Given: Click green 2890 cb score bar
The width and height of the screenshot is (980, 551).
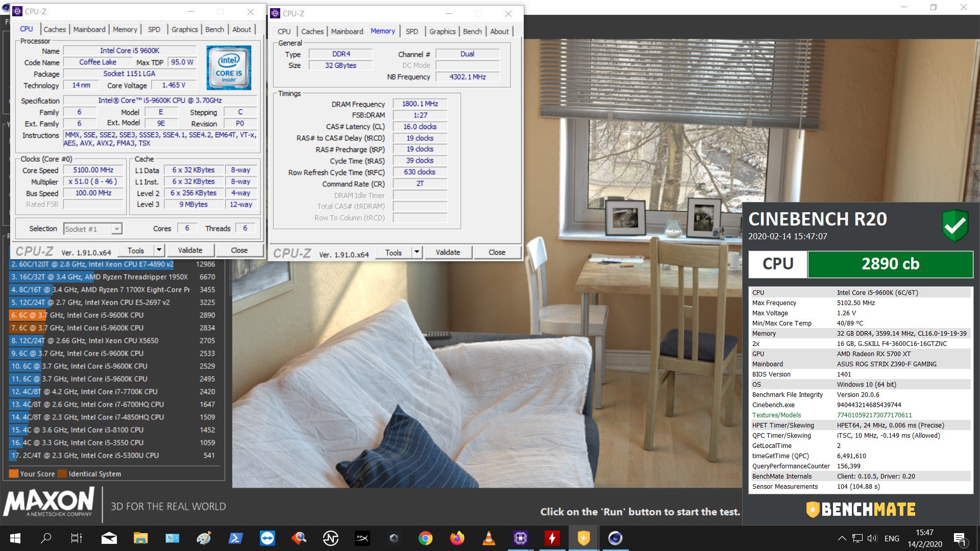Looking at the screenshot, I should 890,264.
